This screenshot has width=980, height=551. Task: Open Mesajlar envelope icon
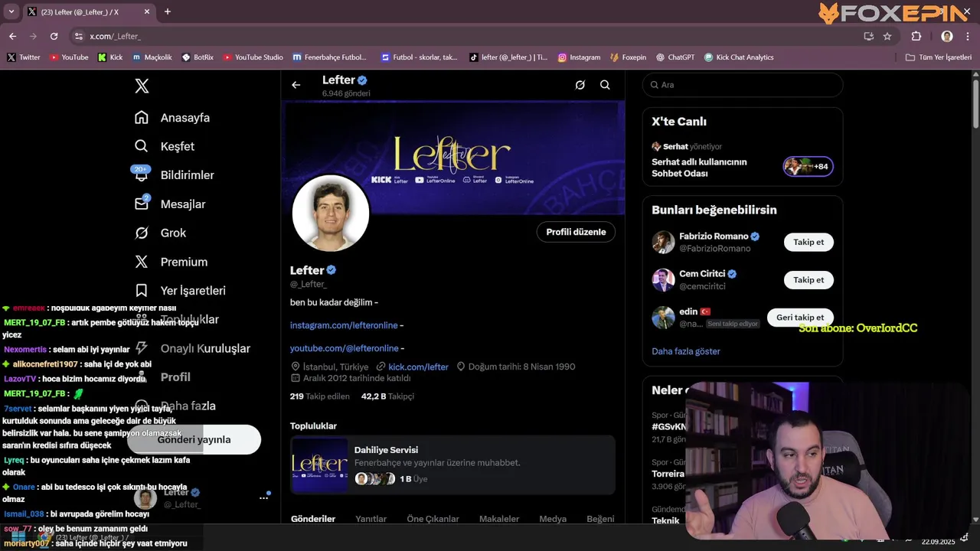click(141, 204)
